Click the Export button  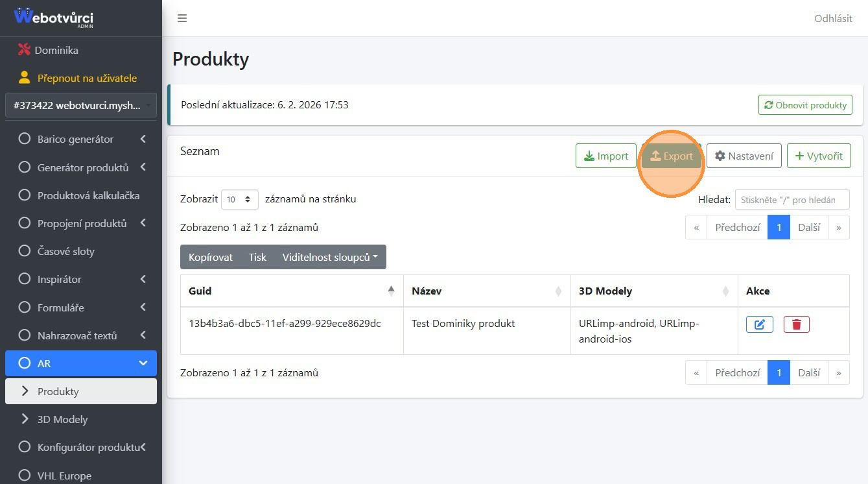672,156
